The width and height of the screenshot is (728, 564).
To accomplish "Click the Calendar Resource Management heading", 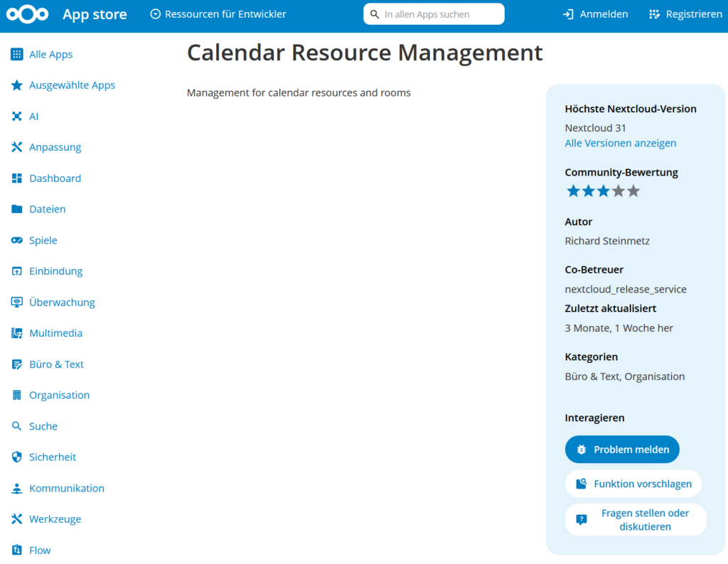I will point(365,53).
